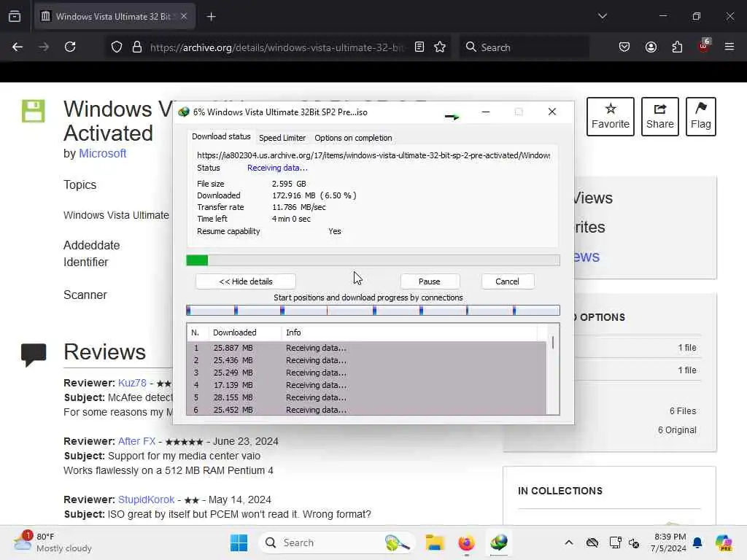Open the Microsoft author link
This screenshot has height=560, width=747.
[x=102, y=153]
